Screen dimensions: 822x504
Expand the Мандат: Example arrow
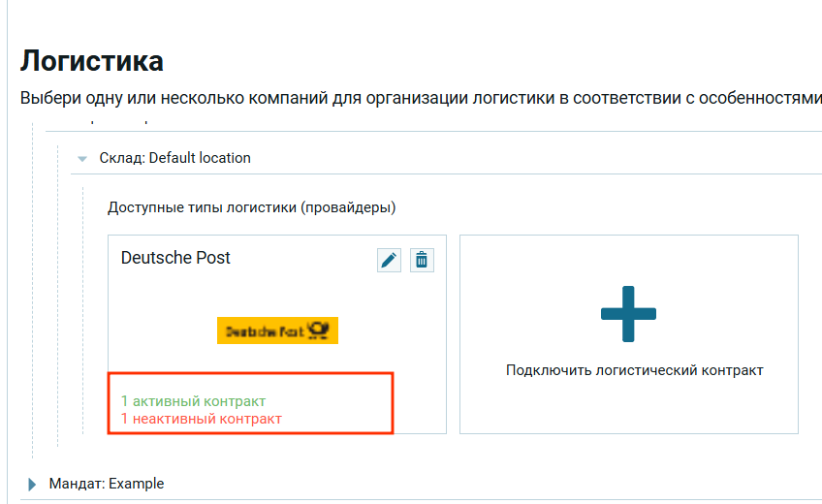32,484
